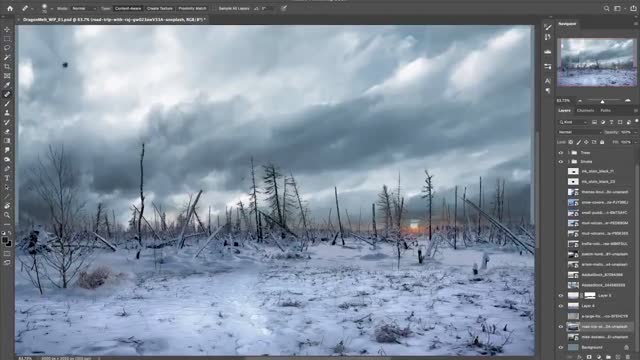Select the Lasso tool
Image resolution: width=640 pixels, height=360 pixels.
tap(7, 48)
